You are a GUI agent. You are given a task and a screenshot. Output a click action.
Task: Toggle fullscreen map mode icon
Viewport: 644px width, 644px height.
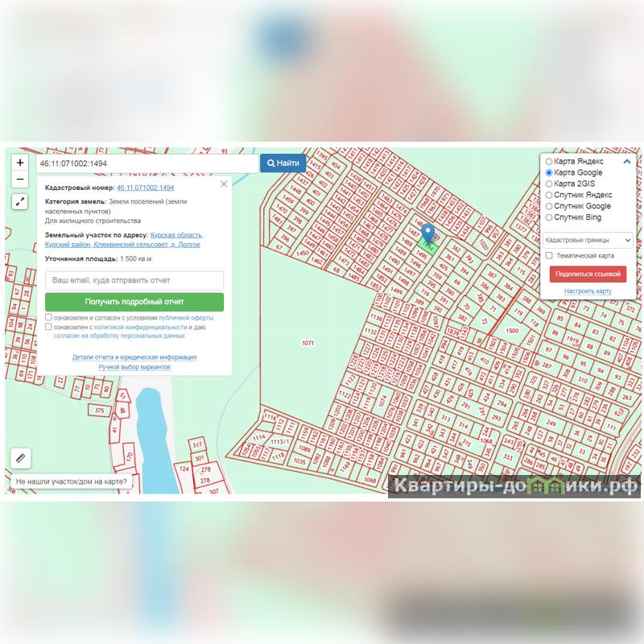20,201
